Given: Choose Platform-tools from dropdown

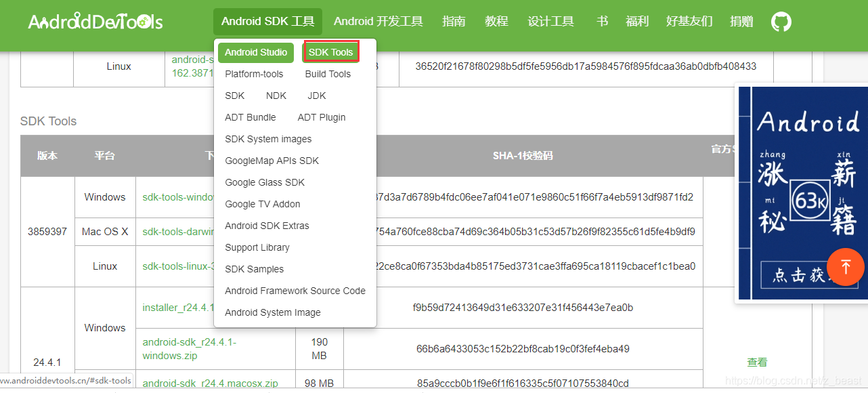Looking at the screenshot, I should (x=254, y=74).
